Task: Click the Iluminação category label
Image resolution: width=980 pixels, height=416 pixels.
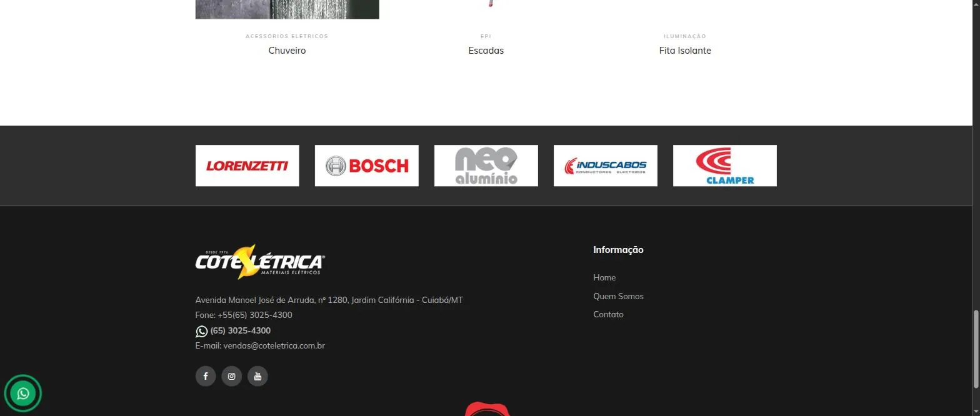Action: pos(685,36)
